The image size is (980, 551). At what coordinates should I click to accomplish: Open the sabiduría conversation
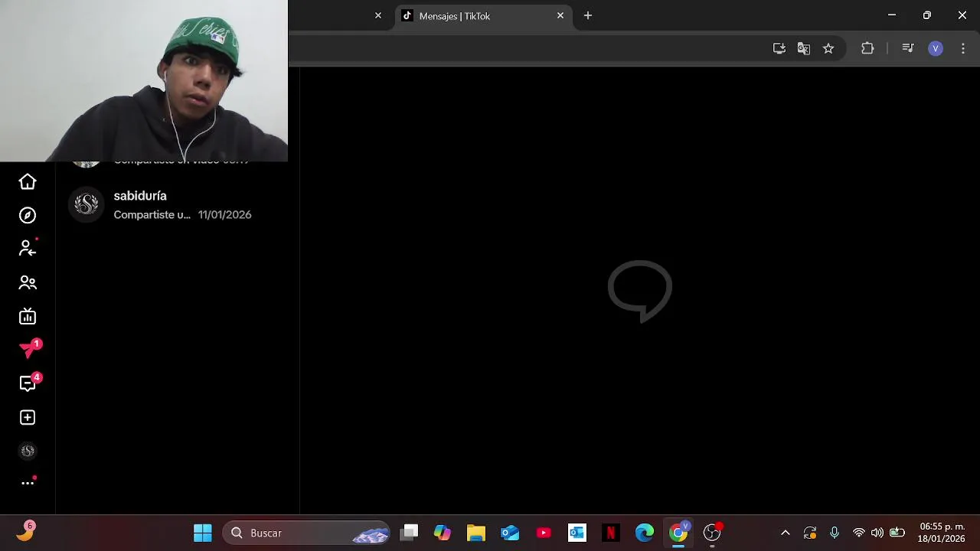[176, 205]
